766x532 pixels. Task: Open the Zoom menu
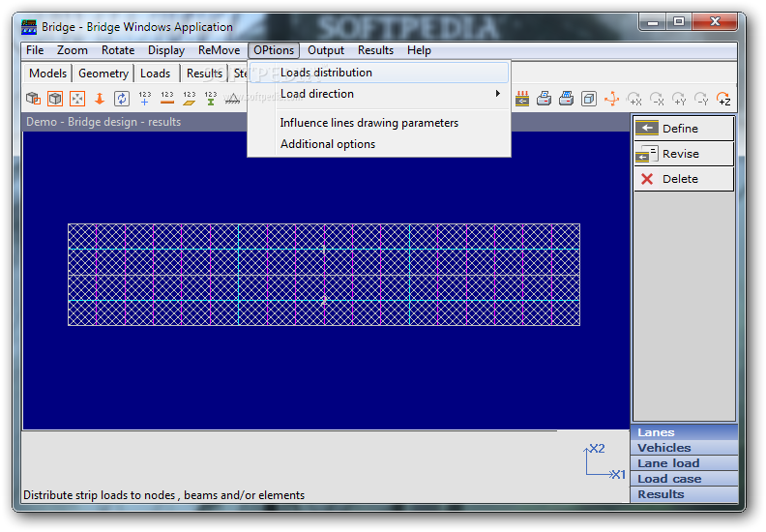click(73, 50)
